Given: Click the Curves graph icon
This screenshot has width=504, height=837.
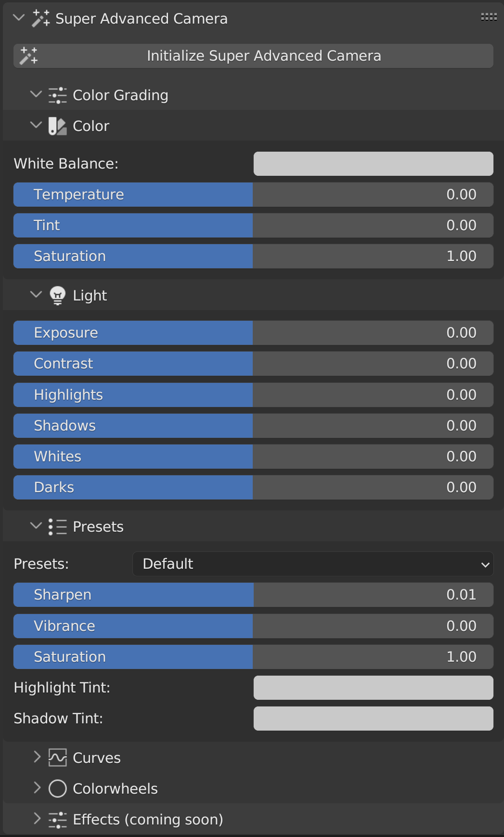Looking at the screenshot, I should click(x=58, y=757).
